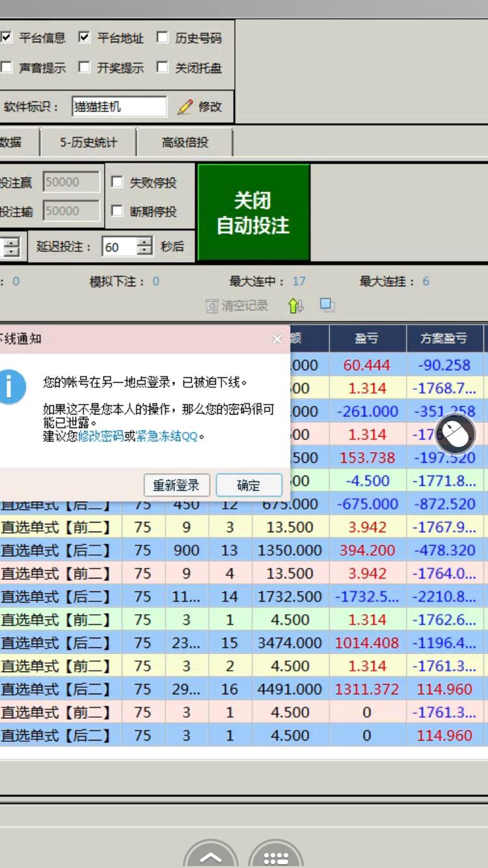
Task: Click the 延迟投注 value field showing 60
Action: tap(120, 247)
